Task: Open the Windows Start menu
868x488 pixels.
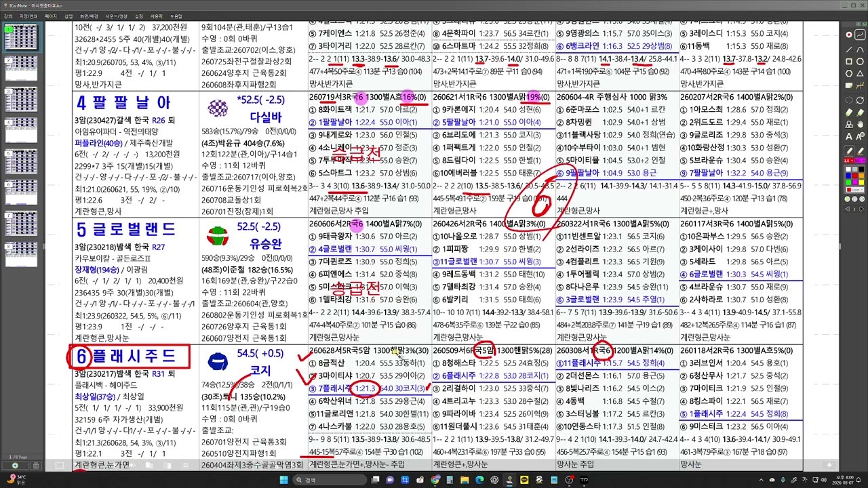Action: point(284,480)
